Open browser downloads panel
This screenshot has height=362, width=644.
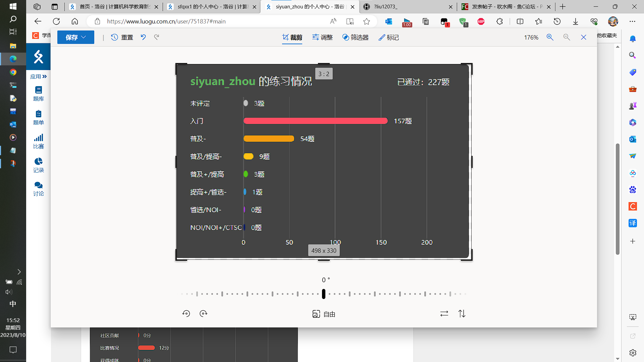pyautogui.click(x=576, y=21)
